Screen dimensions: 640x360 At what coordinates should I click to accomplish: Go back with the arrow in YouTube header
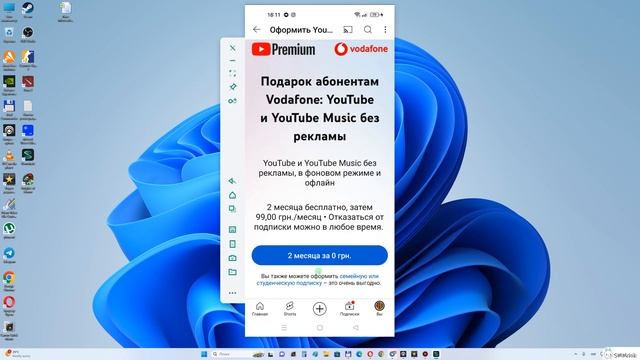click(x=256, y=29)
